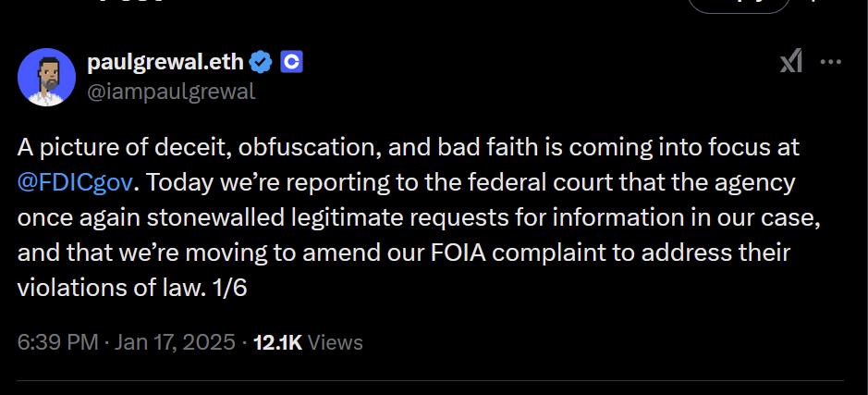Screen dimensions: 868x395
Task: Open the Grok explain-post icon
Action: (x=790, y=63)
